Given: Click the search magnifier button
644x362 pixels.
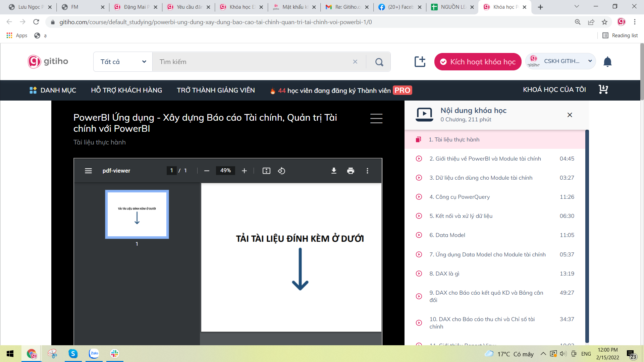Looking at the screenshot, I should coord(379,62).
